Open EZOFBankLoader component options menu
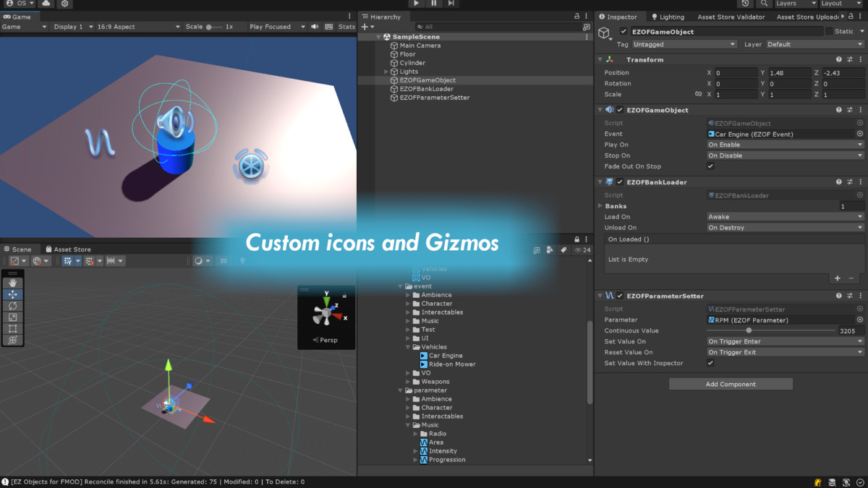The image size is (868, 488). click(x=861, y=182)
